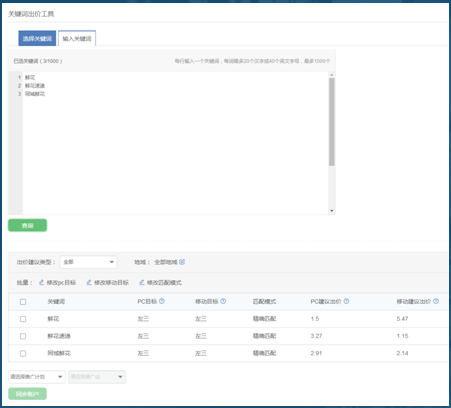Screen dimensions: 451x408
Task: Open the 请选择推广组 dropdown
Action: (97, 377)
